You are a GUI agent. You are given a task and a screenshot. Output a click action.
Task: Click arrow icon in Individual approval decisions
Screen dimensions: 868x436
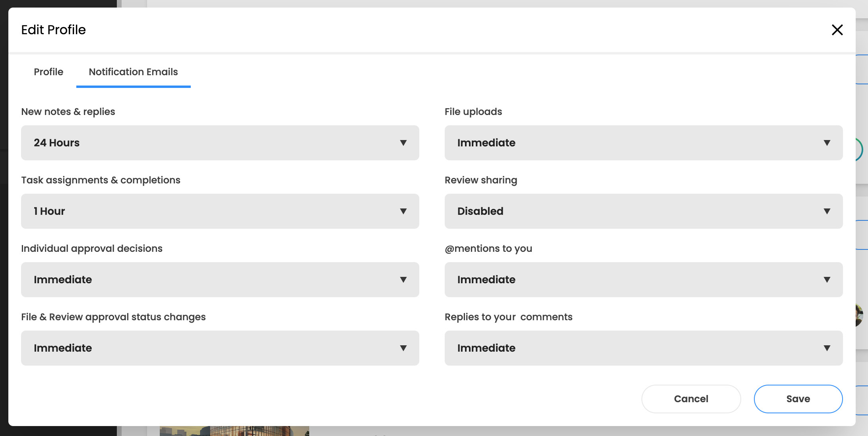tap(403, 280)
